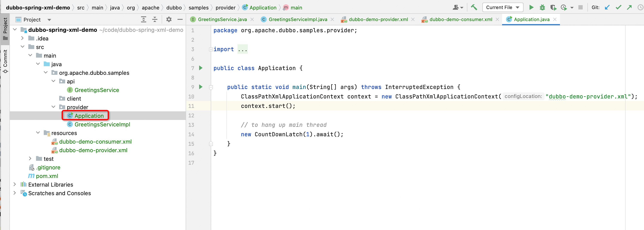The image size is (644, 230).
Task: Expand External Libraries node
Action: coord(15,184)
